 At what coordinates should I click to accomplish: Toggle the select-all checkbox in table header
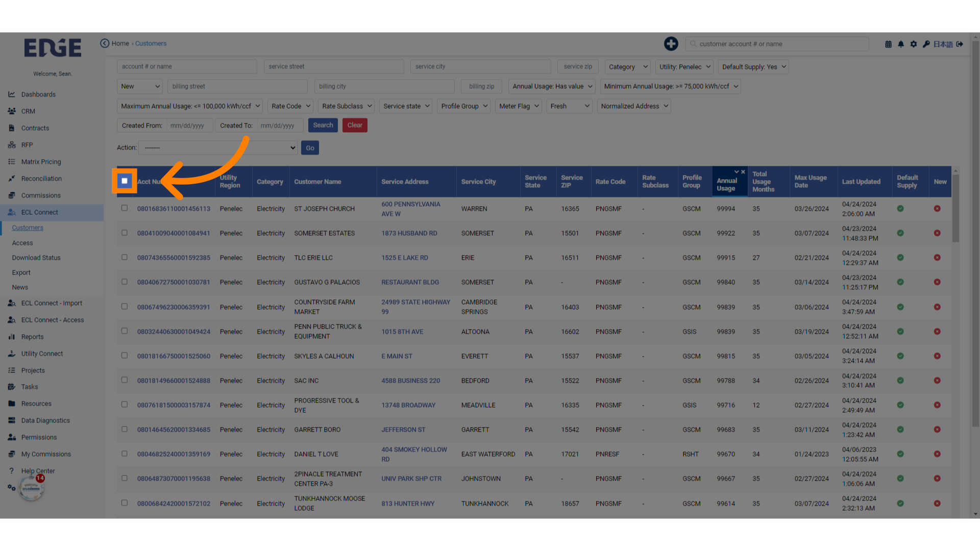pyautogui.click(x=125, y=181)
